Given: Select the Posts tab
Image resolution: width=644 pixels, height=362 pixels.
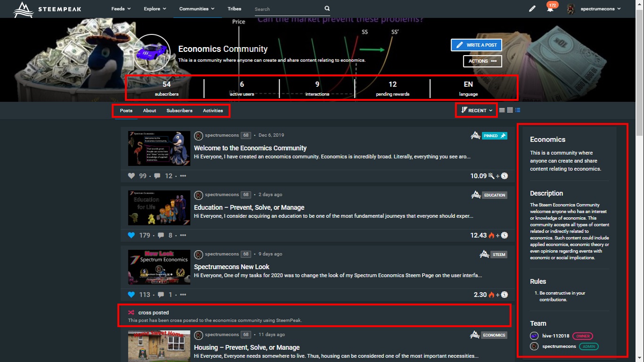Looking at the screenshot, I should [126, 110].
